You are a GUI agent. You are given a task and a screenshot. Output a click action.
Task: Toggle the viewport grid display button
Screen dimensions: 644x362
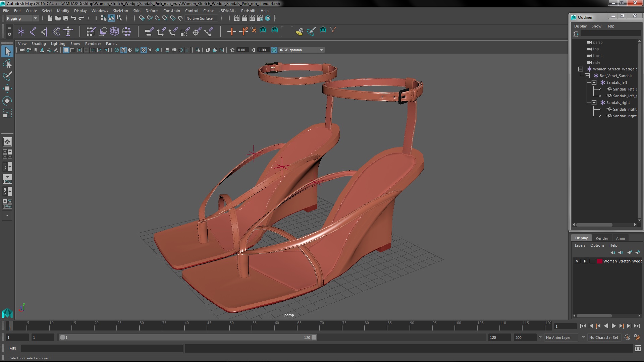(66, 50)
